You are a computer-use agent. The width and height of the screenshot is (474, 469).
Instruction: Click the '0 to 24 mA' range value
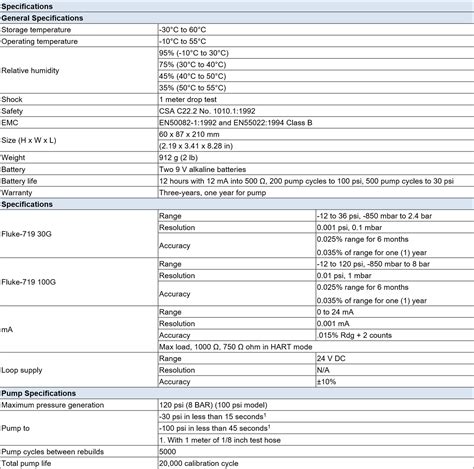pyautogui.click(x=335, y=312)
